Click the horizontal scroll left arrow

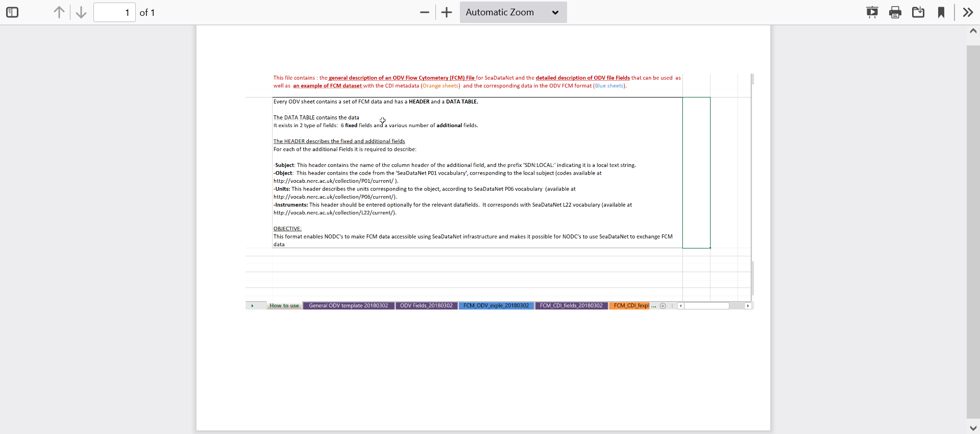tap(681, 306)
